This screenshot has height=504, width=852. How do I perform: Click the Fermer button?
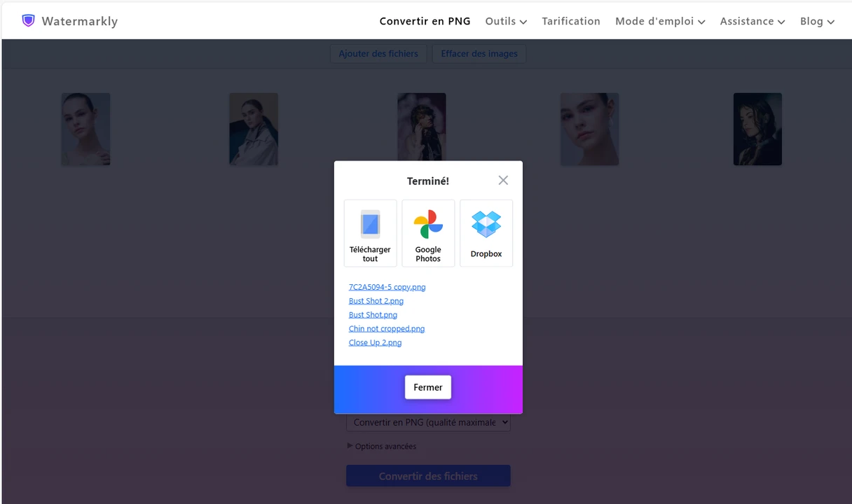click(428, 387)
